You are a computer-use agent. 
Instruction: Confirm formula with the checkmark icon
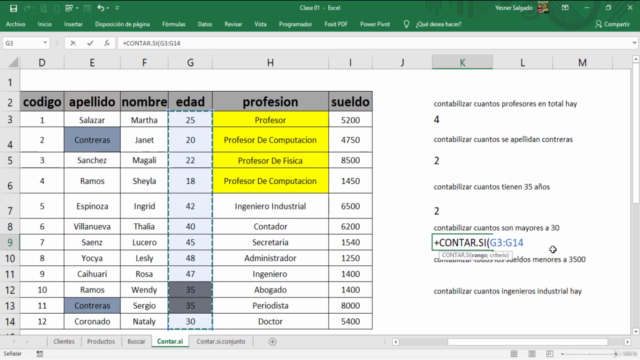pos(90,43)
